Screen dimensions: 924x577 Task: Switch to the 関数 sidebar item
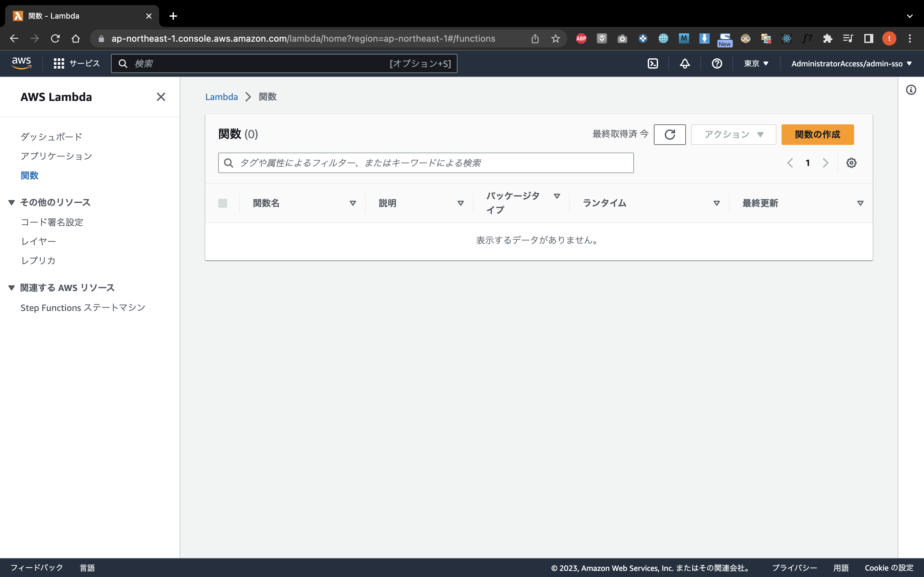click(30, 175)
